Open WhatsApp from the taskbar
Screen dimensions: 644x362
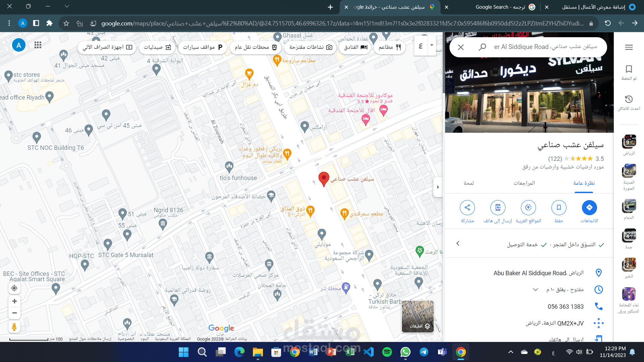pos(406,352)
